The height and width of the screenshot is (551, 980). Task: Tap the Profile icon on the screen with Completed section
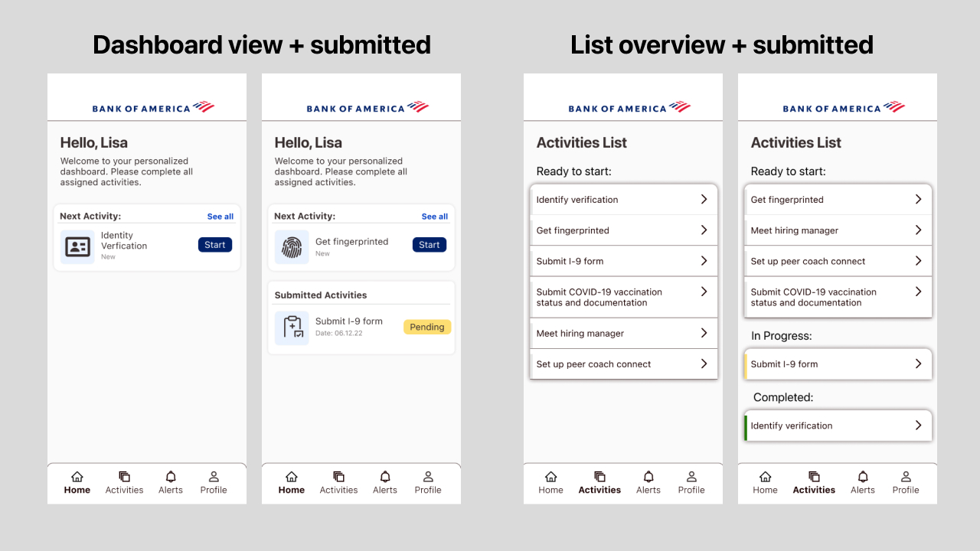tap(906, 477)
